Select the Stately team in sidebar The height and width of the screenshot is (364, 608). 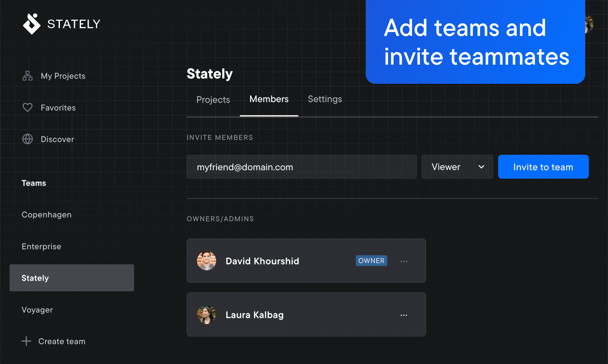tap(72, 278)
